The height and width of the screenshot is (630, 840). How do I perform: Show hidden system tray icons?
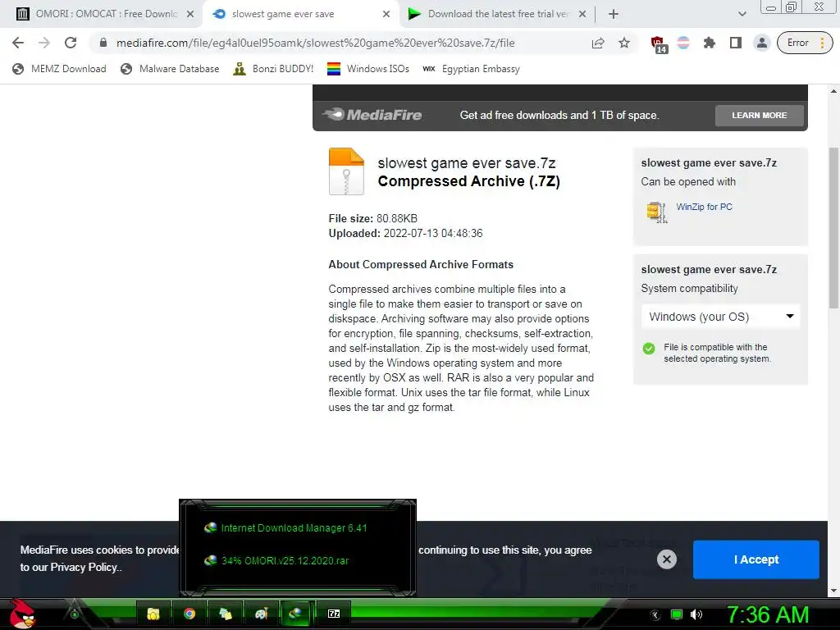tap(655, 615)
